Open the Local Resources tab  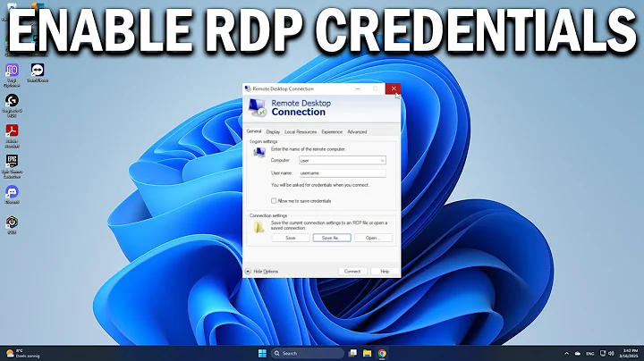(301, 131)
